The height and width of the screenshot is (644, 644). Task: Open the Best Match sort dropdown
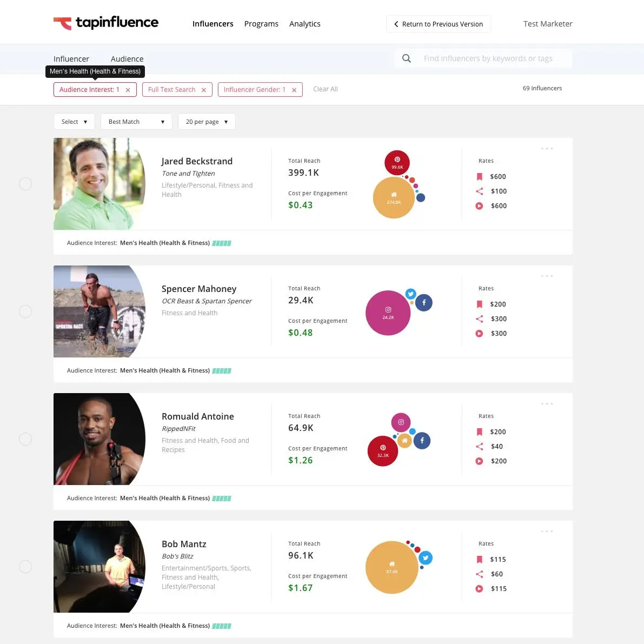[x=136, y=122]
